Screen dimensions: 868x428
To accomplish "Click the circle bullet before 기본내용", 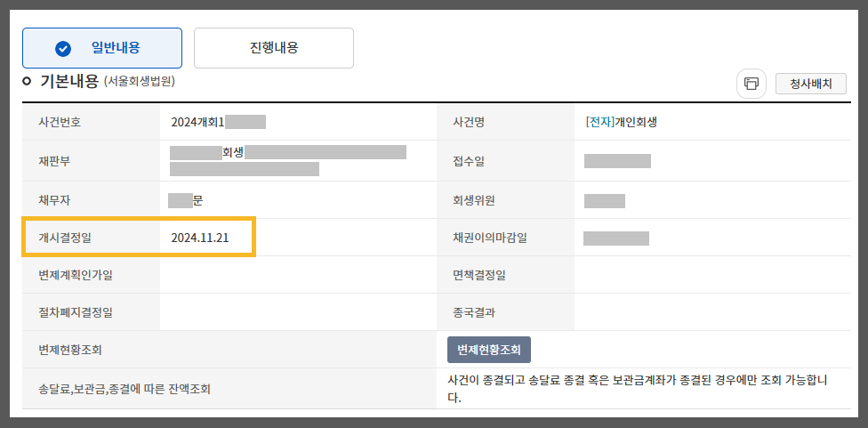I will (x=27, y=81).
